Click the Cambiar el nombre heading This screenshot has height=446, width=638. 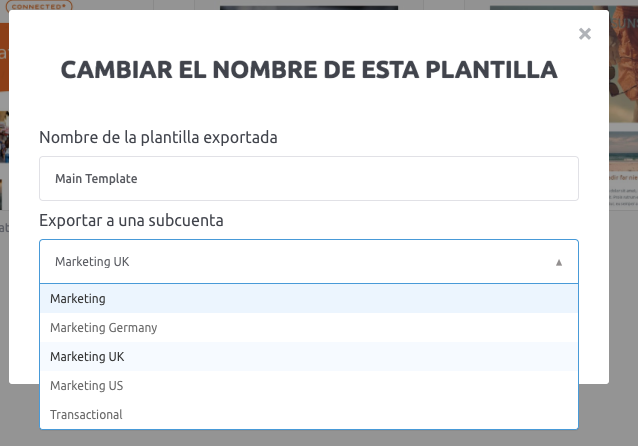pos(309,70)
